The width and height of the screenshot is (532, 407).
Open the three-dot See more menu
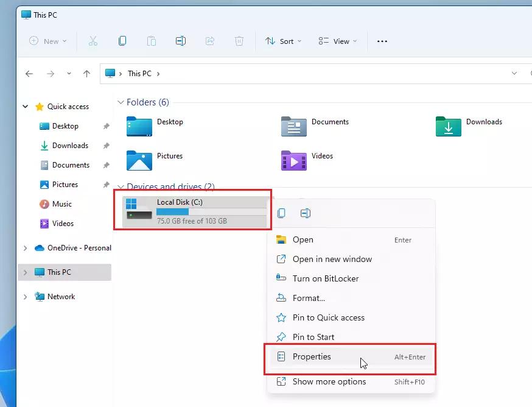point(382,41)
